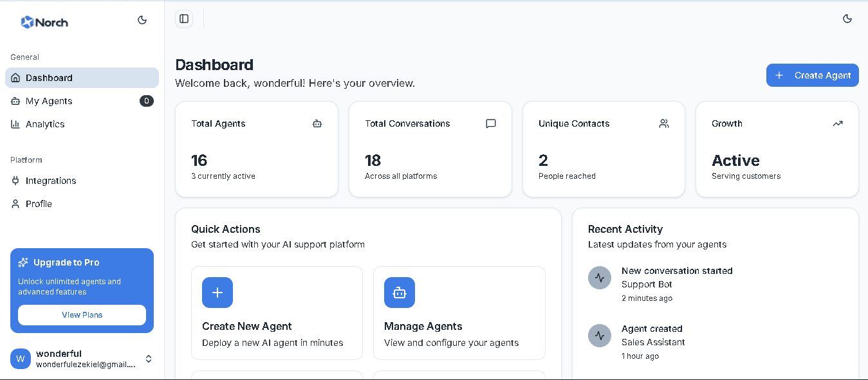Toggle dark mode from the top bar

click(x=847, y=19)
